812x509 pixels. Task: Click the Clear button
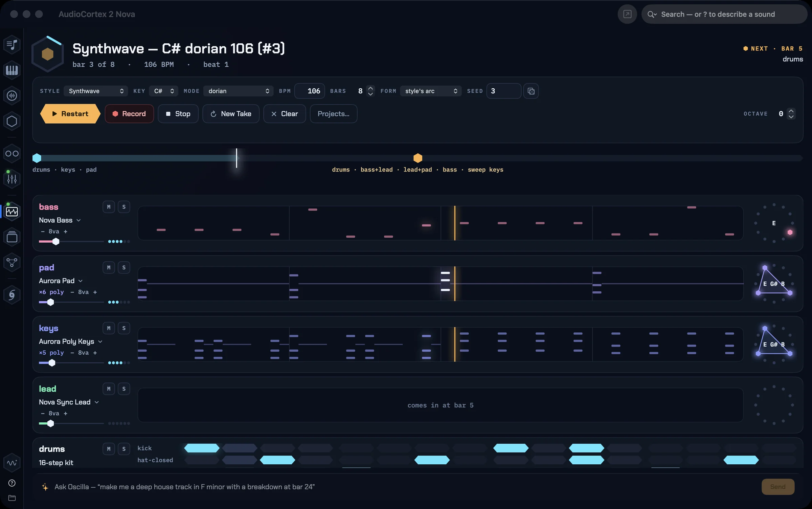[x=285, y=114]
